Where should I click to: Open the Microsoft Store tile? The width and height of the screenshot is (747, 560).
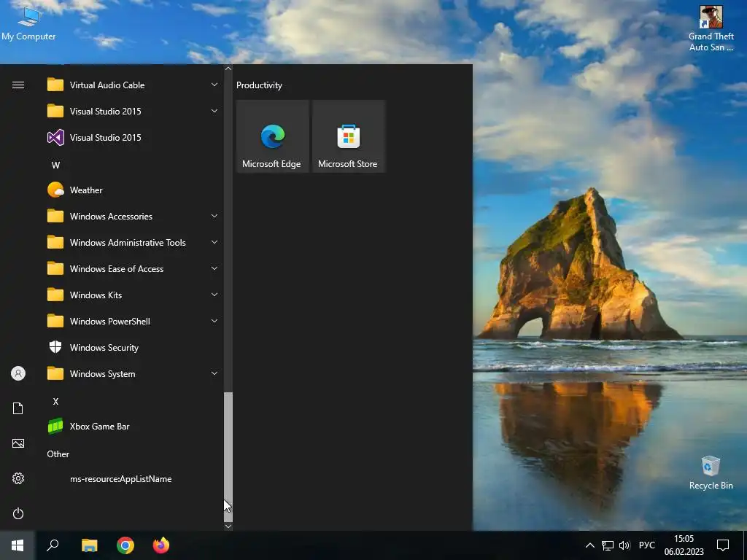[x=348, y=136]
